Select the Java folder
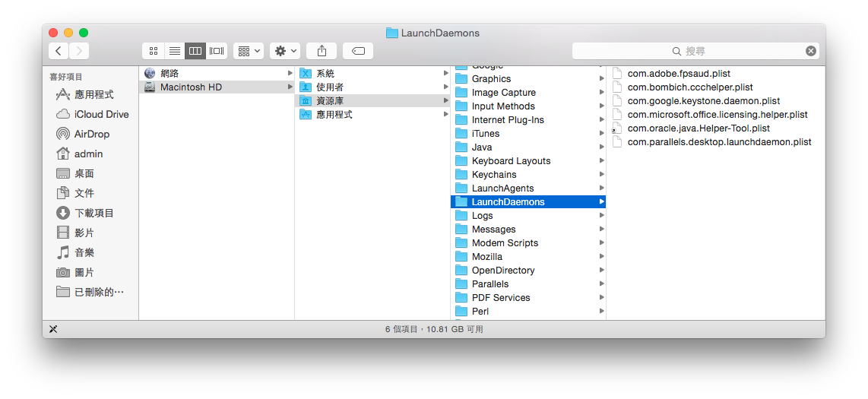868x399 pixels. 528,147
